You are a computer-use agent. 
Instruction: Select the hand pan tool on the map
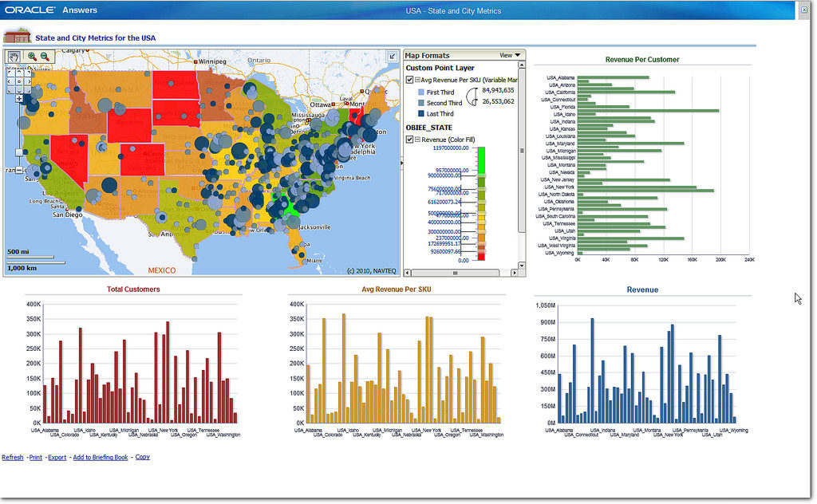[13, 57]
